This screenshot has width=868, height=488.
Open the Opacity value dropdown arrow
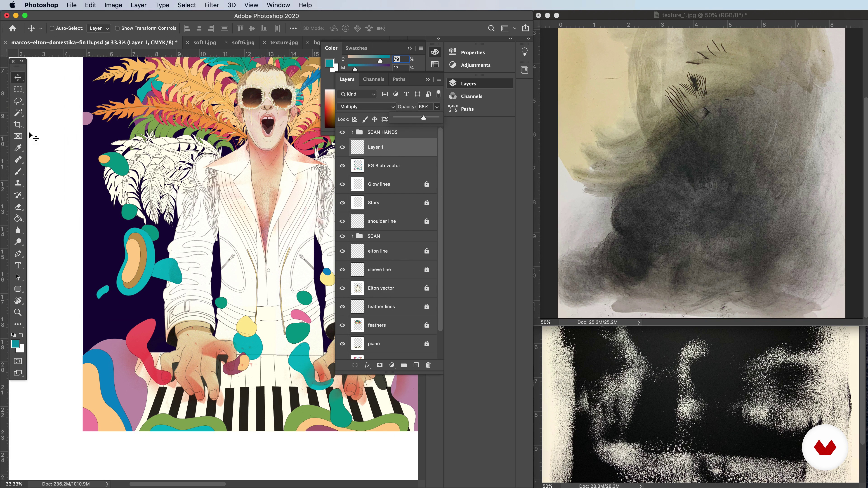point(437,107)
